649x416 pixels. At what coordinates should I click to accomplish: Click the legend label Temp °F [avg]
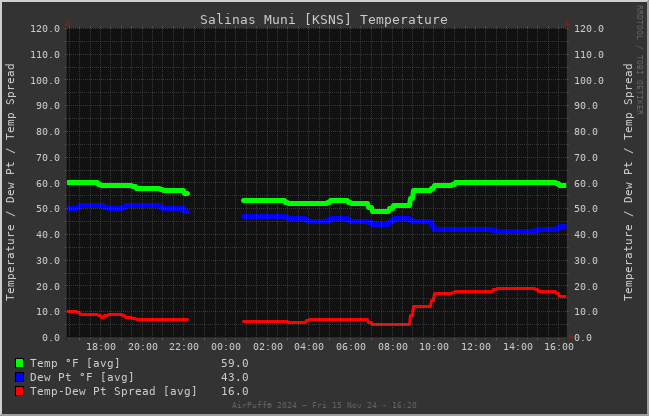75,363
